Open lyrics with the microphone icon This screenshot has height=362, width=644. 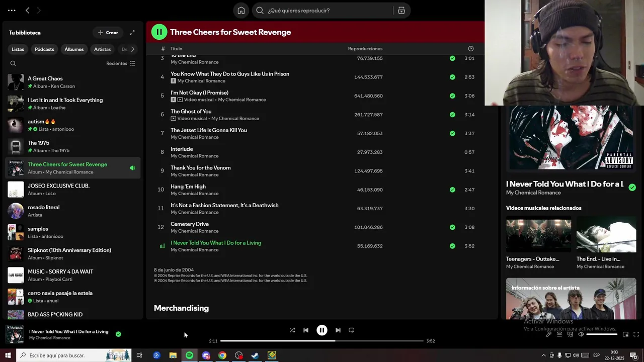pos(548,334)
